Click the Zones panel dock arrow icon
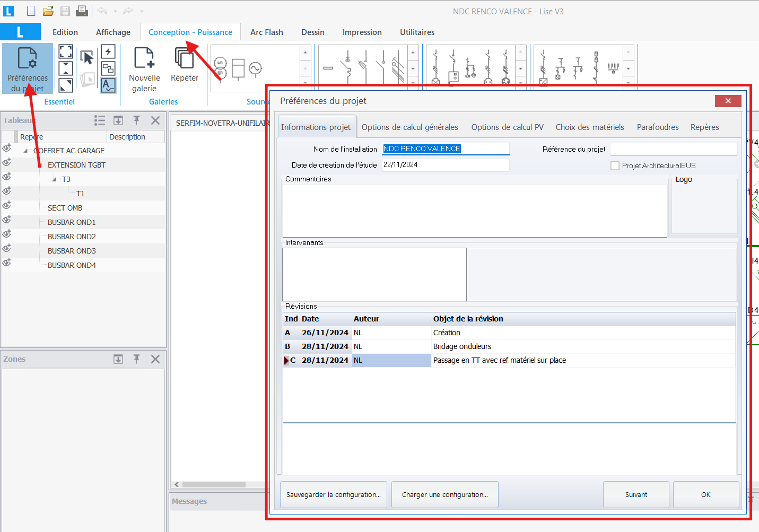Viewport: 759px width, 532px height. (x=118, y=359)
